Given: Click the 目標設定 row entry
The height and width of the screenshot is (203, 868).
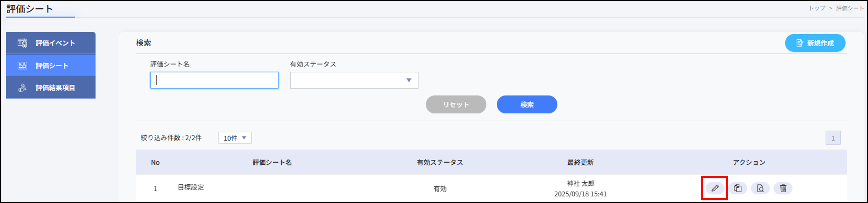Looking at the screenshot, I should 190,188.
